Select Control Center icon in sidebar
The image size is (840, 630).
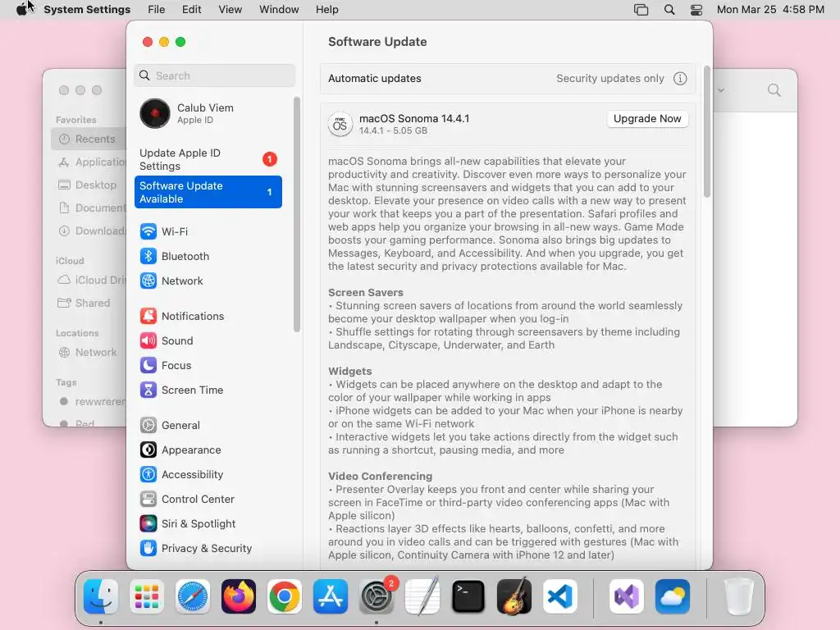[x=148, y=500]
